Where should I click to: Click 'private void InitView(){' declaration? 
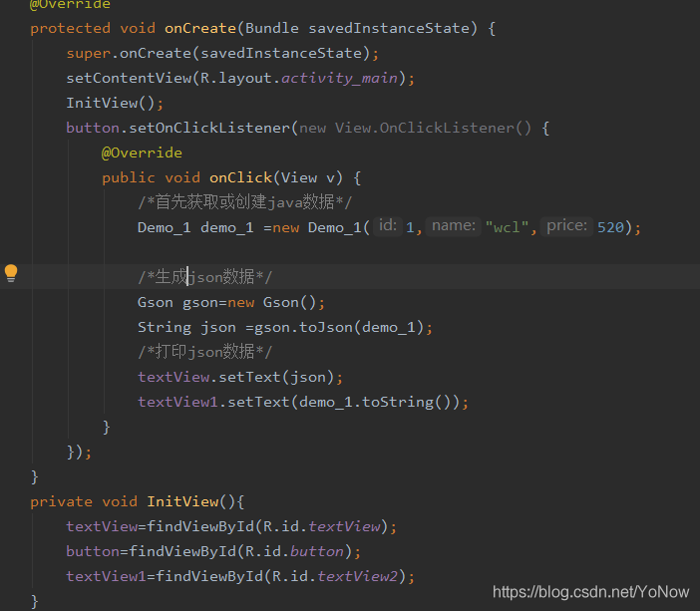[x=137, y=501]
